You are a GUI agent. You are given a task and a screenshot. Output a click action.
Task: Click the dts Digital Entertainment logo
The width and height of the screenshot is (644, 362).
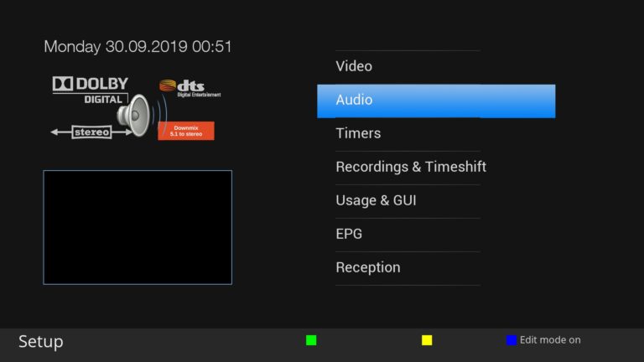click(x=190, y=88)
